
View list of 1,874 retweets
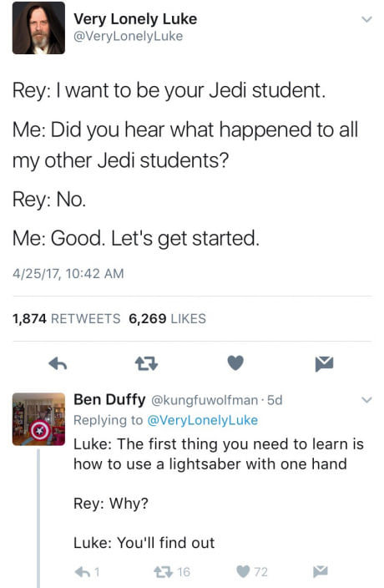66,319
